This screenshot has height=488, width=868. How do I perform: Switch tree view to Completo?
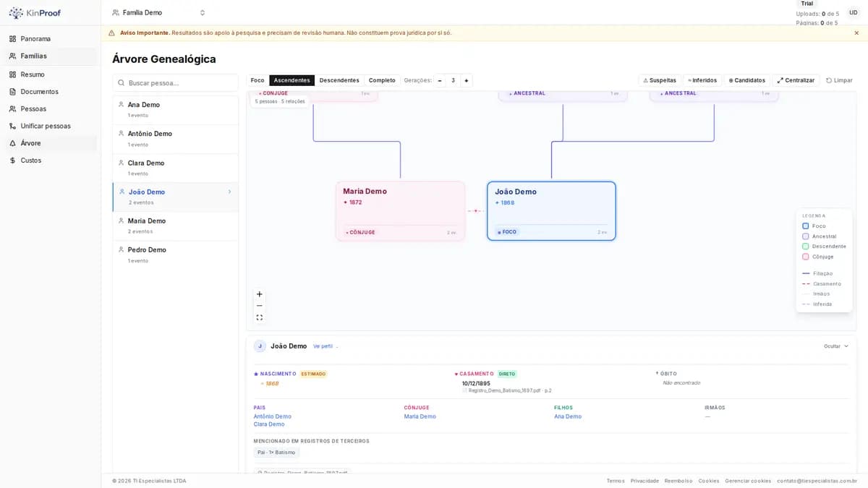pos(382,80)
